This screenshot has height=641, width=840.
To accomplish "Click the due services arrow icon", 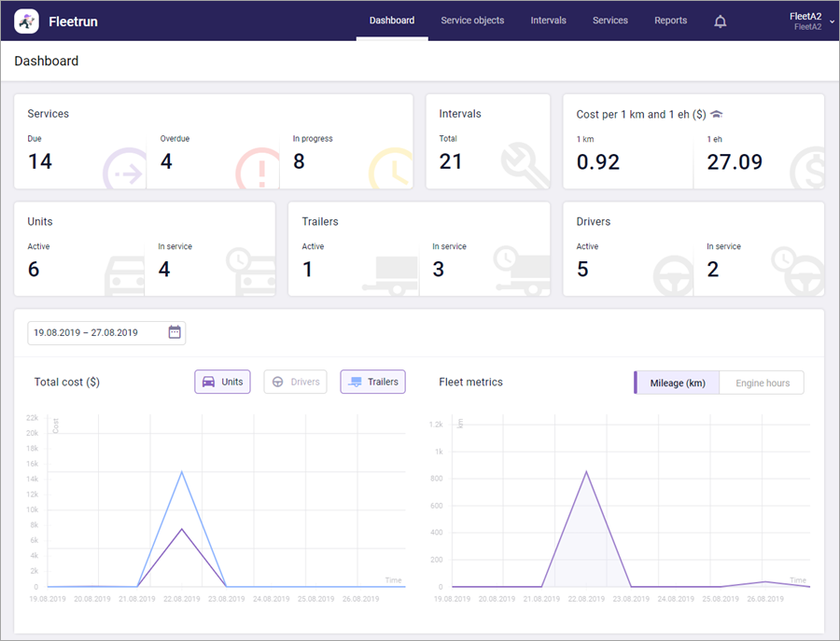I will pos(124,170).
